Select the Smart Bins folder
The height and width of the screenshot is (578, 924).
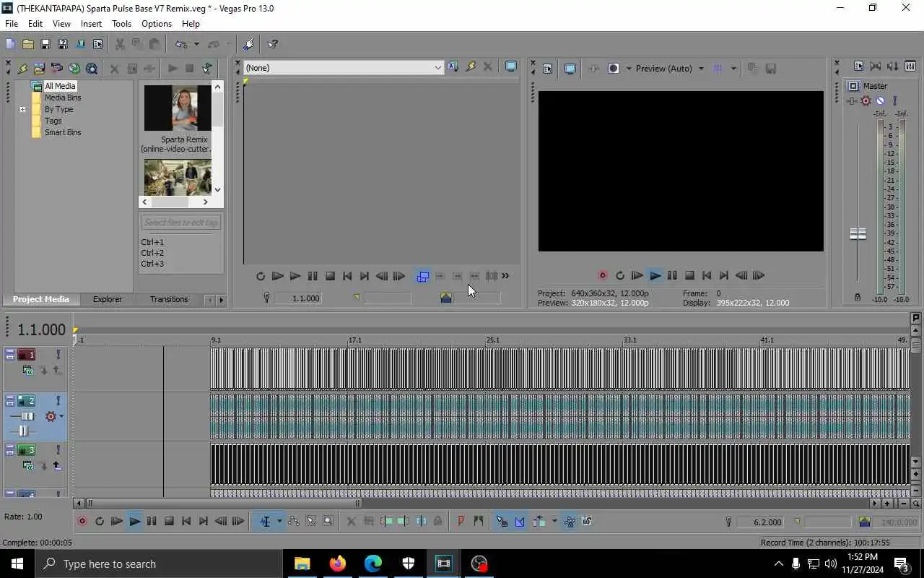(x=63, y=133)
